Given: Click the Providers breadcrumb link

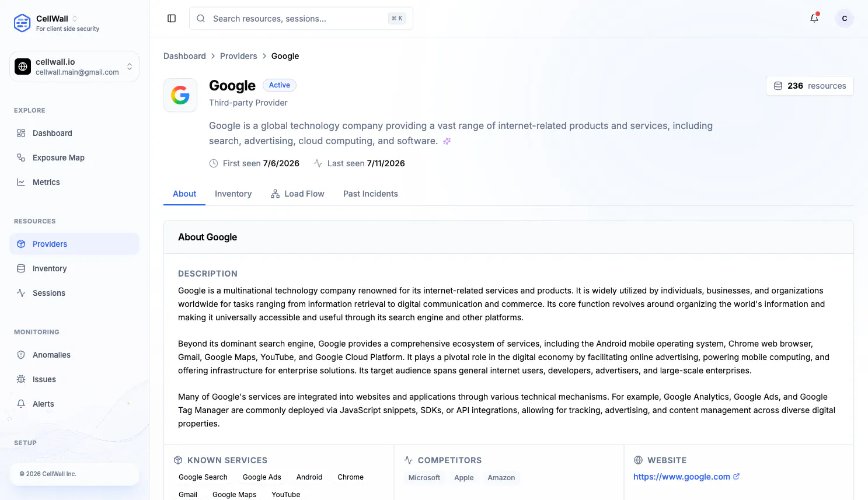Looking at the screenshot, I should pyautogui.click(x=238, y=56).
